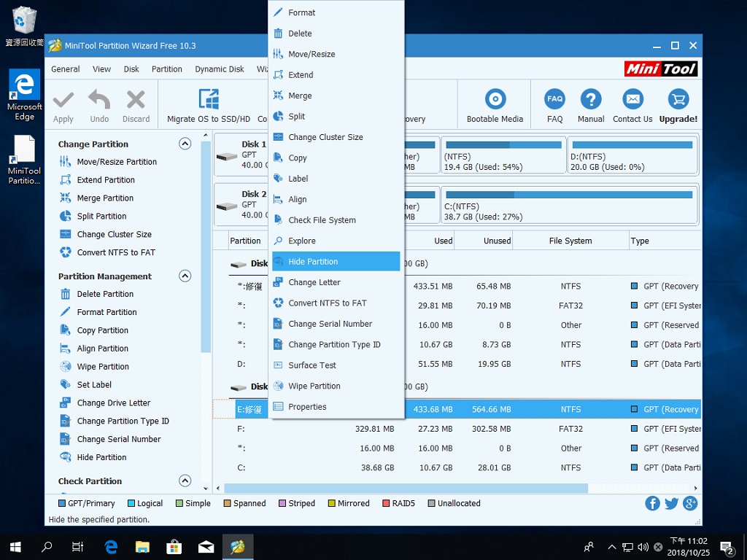Choose Copy Partition in side panel
Screen dimensions: 747x560
tap(94, 330)
